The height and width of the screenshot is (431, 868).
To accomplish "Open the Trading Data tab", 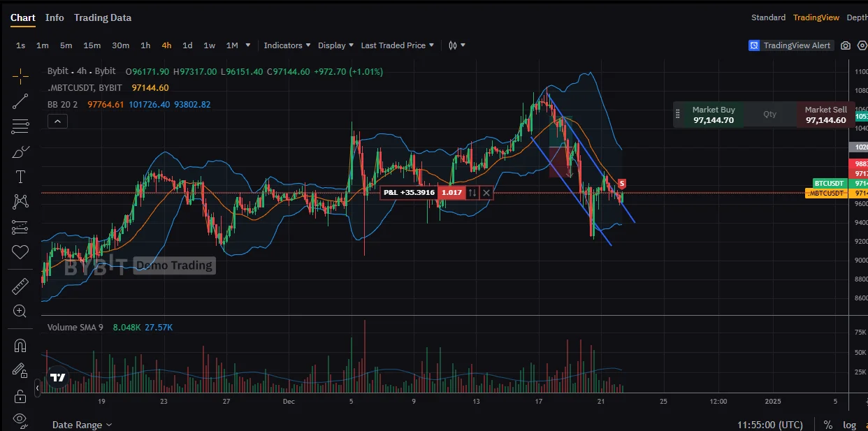I will coord(103,17).
